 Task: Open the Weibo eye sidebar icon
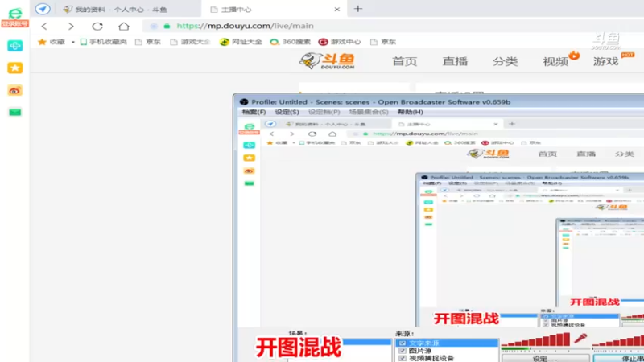tap(14, 90)
